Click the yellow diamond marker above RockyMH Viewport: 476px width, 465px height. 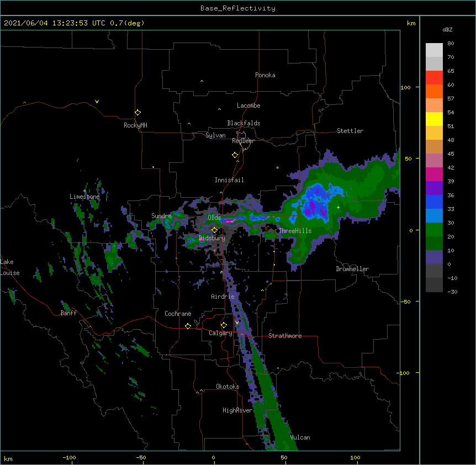pyautogui.click(x=137, y=113)
